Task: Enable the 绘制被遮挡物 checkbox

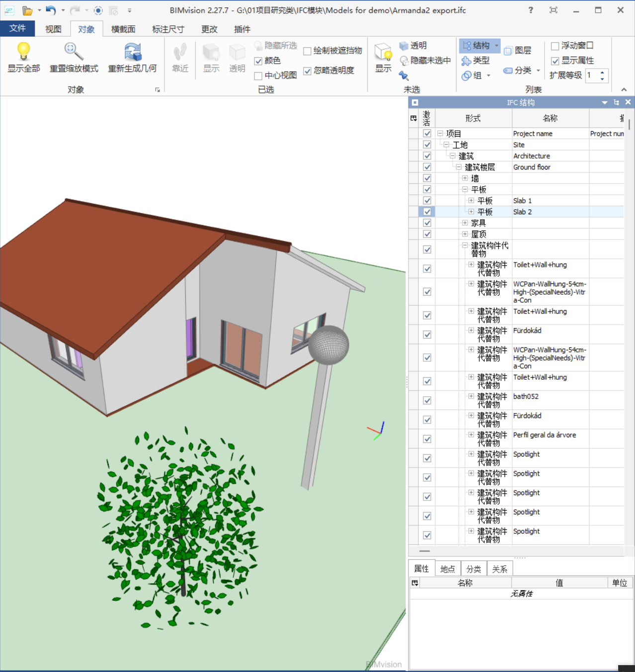Action: click(x=308, y=51)
